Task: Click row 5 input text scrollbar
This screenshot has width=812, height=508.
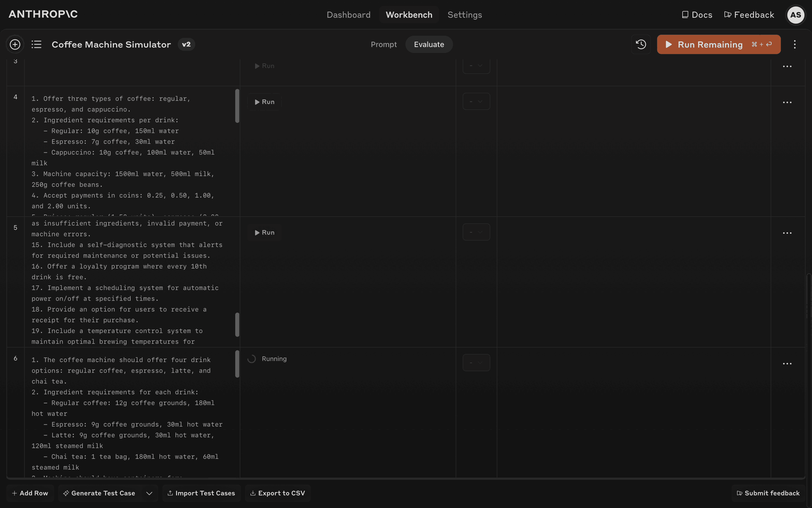Action: pyautogui.click(x=237, y=325)
